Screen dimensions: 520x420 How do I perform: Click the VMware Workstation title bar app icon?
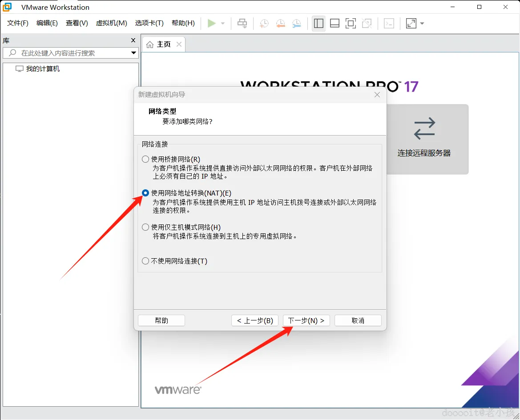(7, 7)
